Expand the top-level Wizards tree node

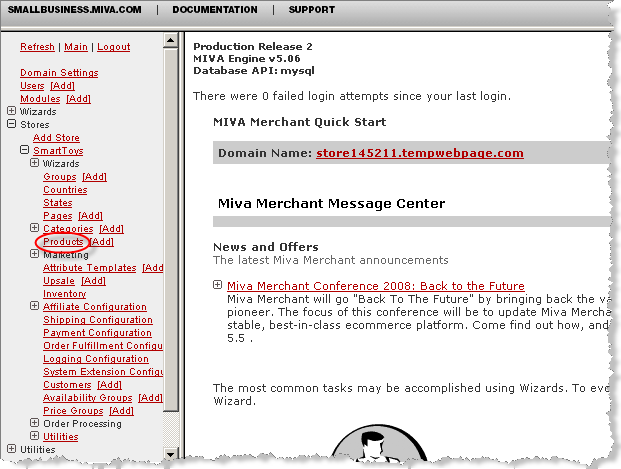11,111
